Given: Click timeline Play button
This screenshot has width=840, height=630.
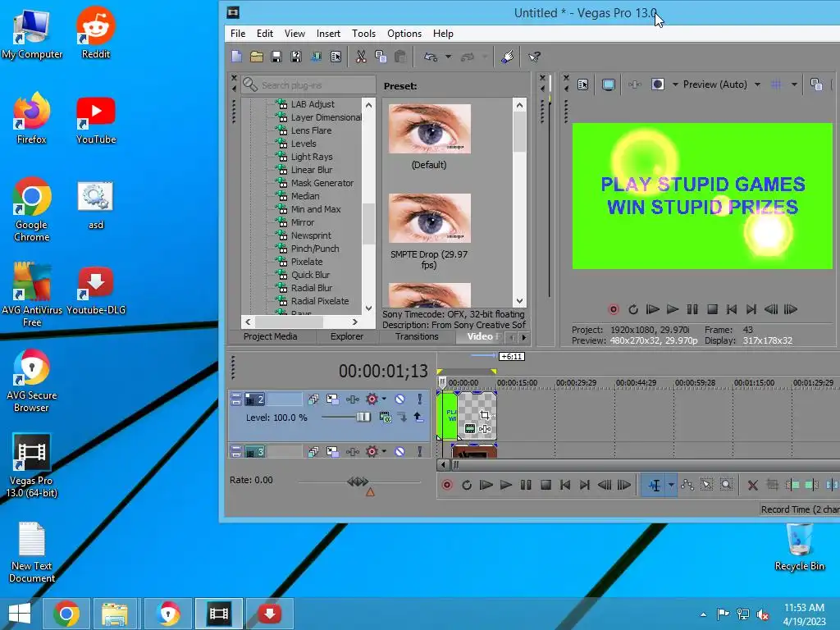Looking at the screenshot, I should pos(505,485).
